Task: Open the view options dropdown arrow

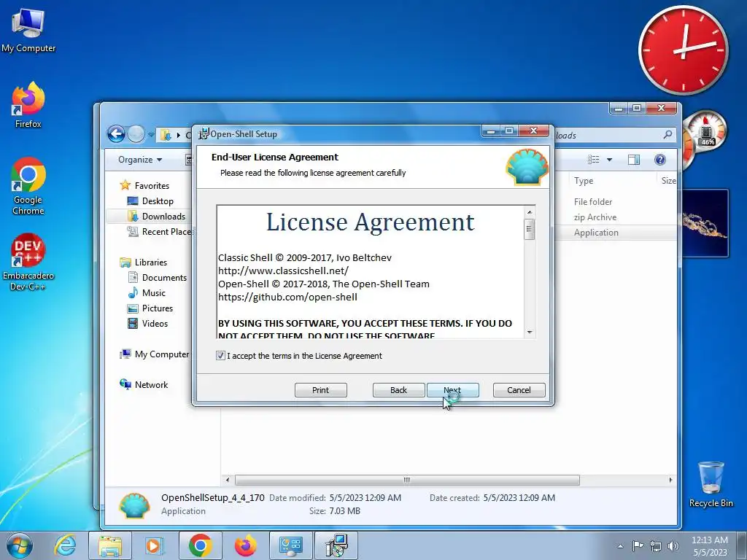Action: pyautogui.click(x=609, y=160)
